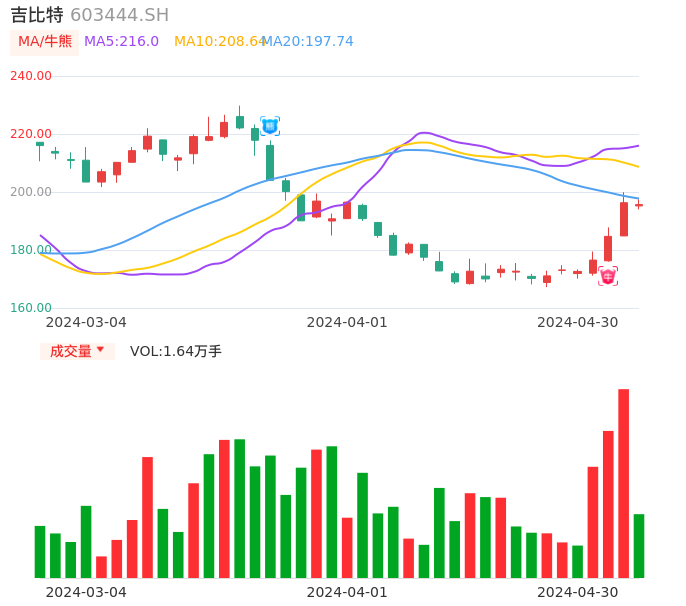The image size is (686, 606).
Task: Toggle the MA/牛熊 indicator button
Action: [45, 42]
